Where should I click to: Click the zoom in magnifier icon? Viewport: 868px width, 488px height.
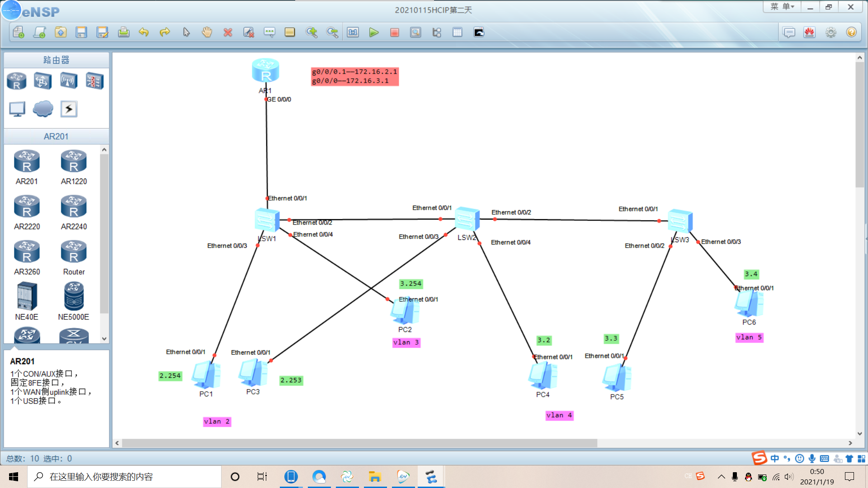pos(311,33)
